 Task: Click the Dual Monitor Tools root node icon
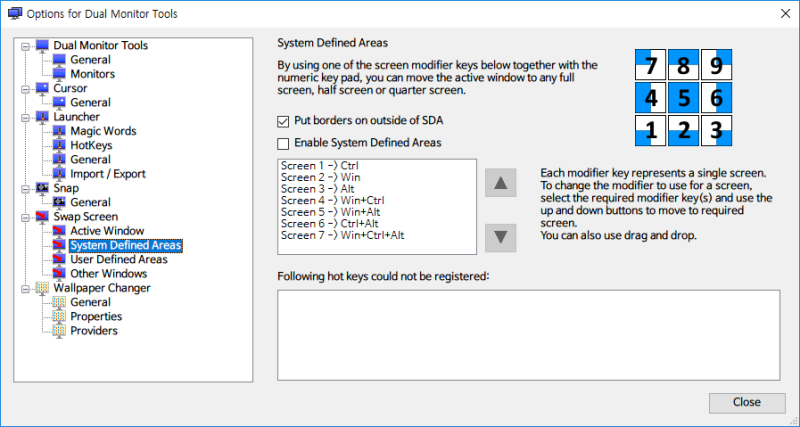[42, 45]
